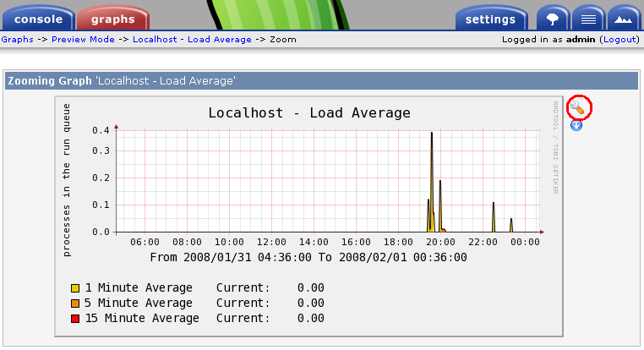Click the Logout link
Screen dimensions: 644x350
(620, 40)
